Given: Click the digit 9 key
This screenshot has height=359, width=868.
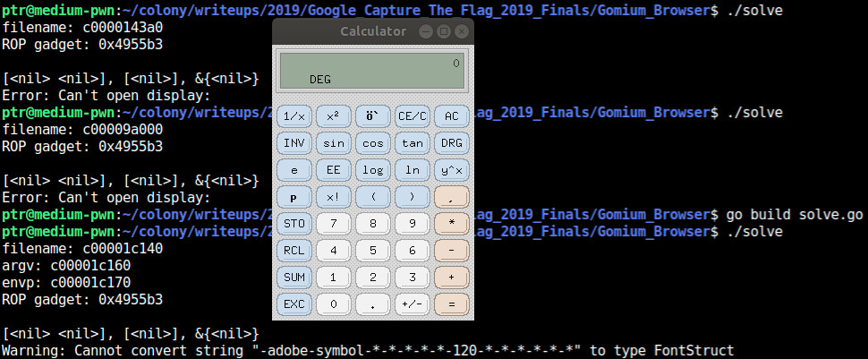Looking at the screenshot, I should (x=413, y=223).
